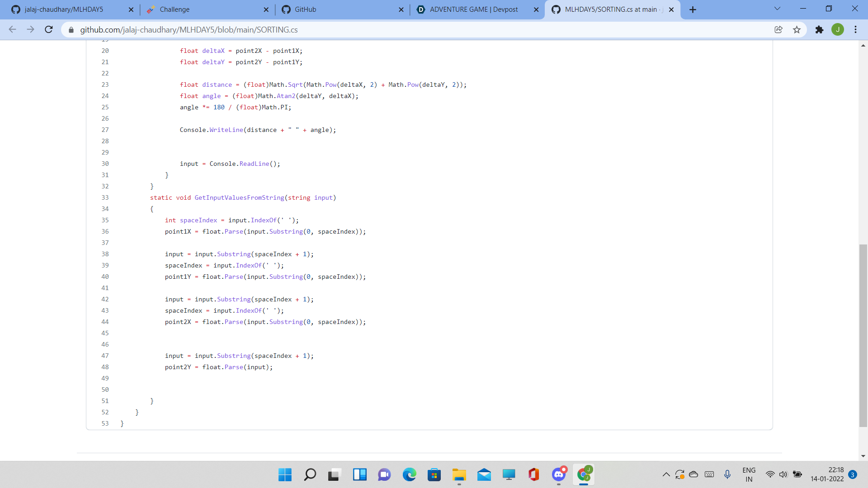Open Chrome three-dot menu
The image size is (868, 488).
[855, 29]
